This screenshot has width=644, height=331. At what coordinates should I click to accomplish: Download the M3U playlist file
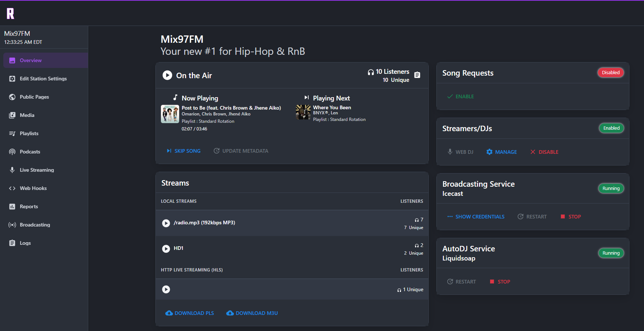coord(252,313)
